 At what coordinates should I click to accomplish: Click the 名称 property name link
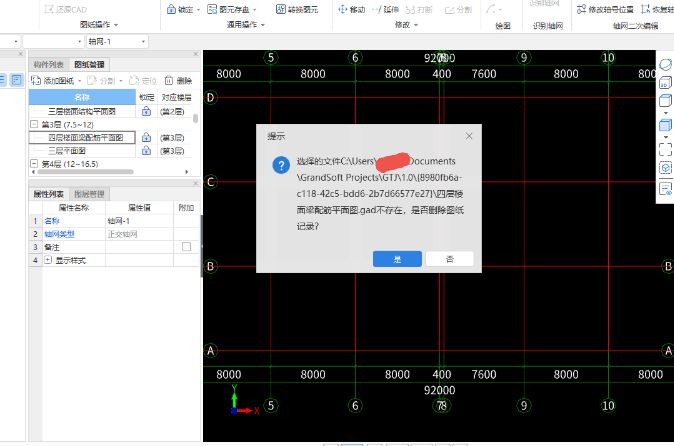point(52,221)
